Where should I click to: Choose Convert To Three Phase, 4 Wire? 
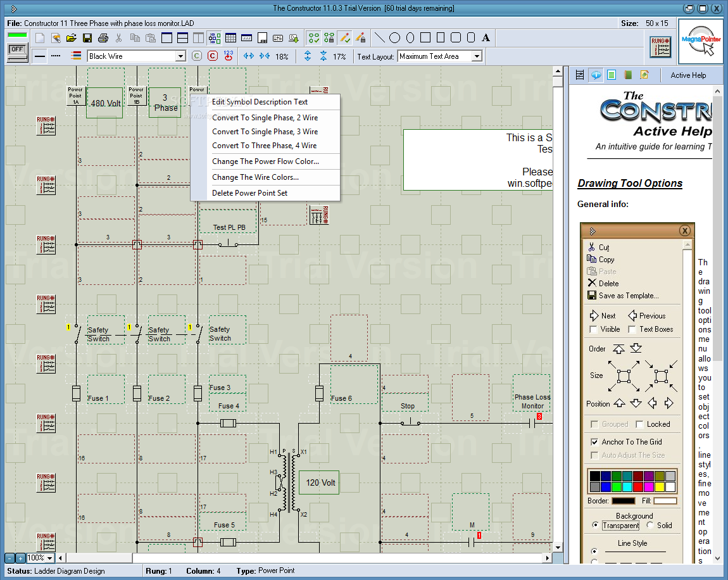point(265,146)
